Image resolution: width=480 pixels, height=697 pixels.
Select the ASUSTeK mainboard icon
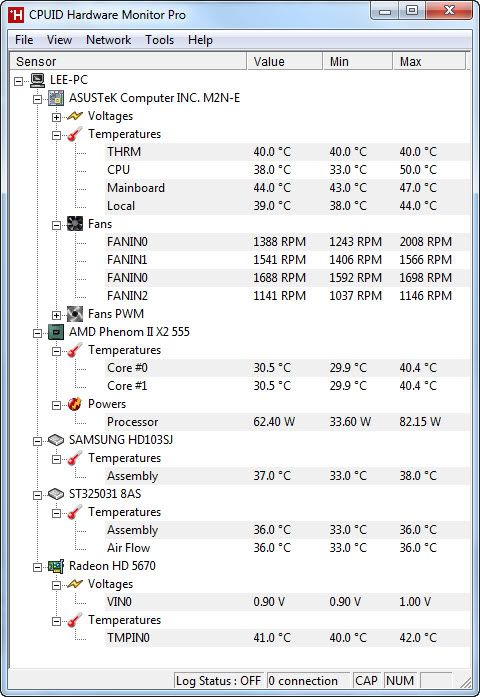pyautogui.click(x=56, y=98)
